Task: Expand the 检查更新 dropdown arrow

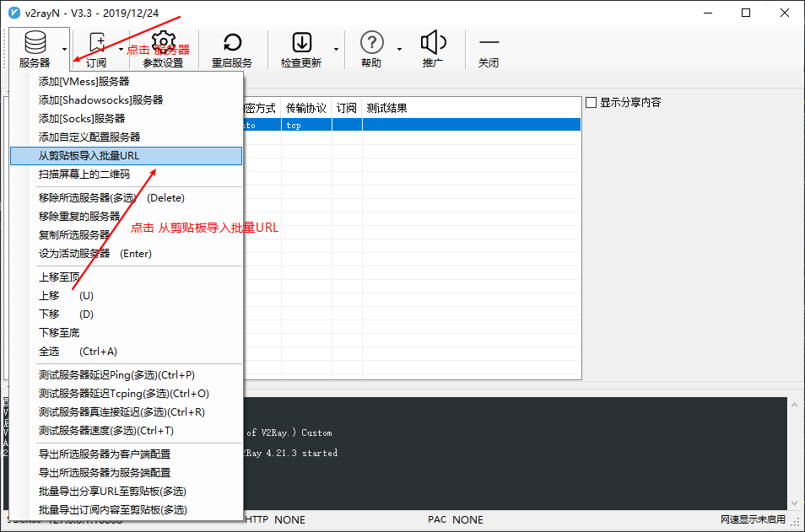Action: pyautogui.click(x=337, y=49)
